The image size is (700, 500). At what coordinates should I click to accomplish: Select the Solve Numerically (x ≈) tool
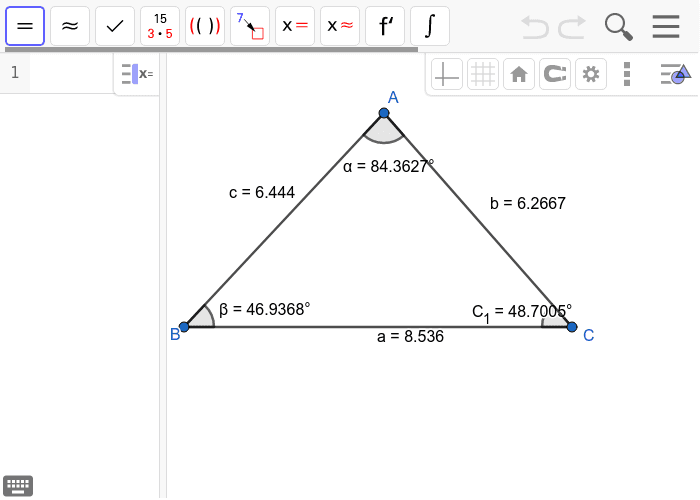340,26
